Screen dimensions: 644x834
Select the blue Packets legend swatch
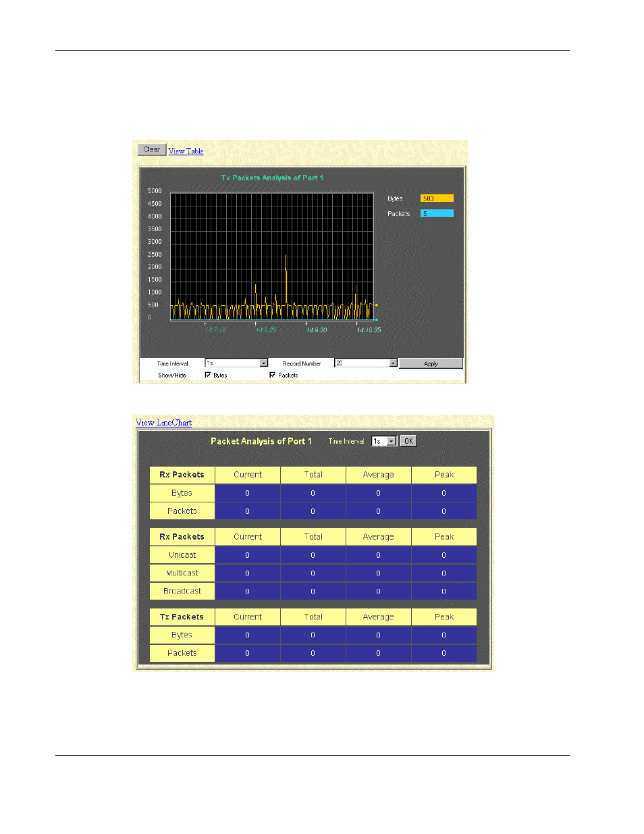437,213
